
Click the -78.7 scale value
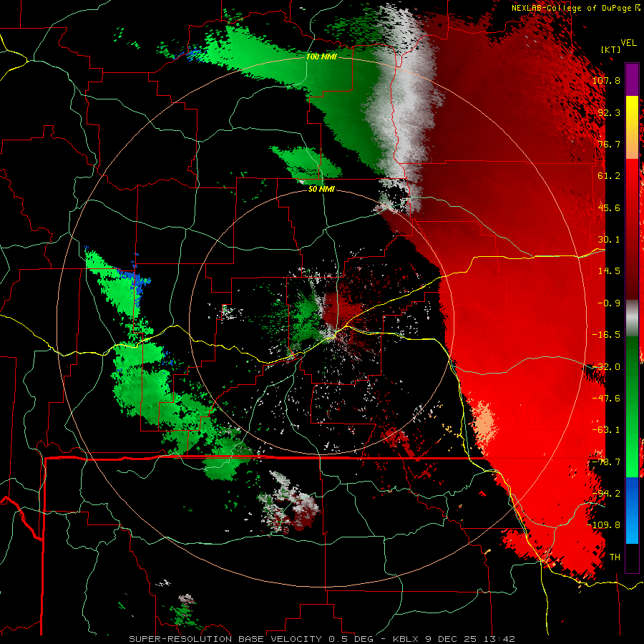coord(606,462)
